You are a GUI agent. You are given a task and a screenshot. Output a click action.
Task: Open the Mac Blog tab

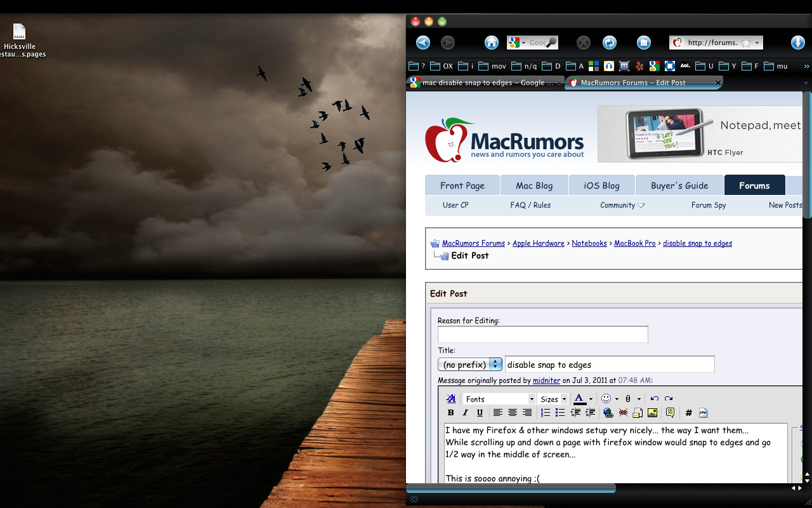(x=534, y=185)
